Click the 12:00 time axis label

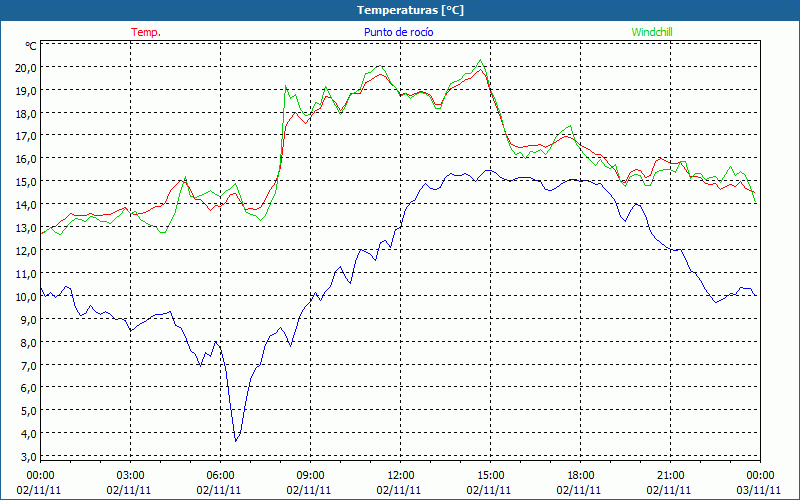[x=401, y=476]
